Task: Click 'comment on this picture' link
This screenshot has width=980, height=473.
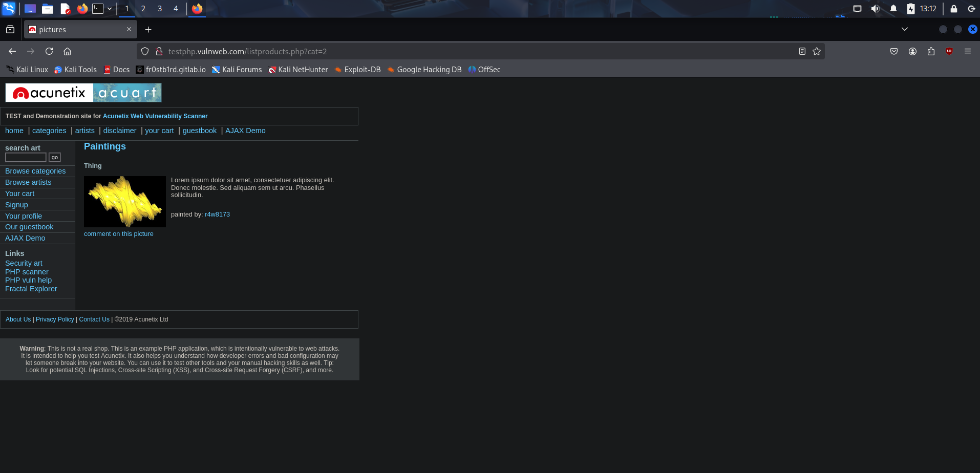Action: tap(119, 234)
